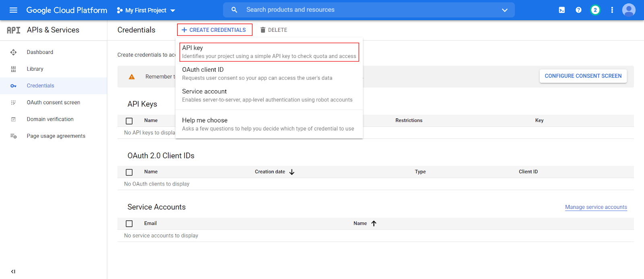The width and height of the screenshot is (644, 279).
Task: Choose API key from the menu
Action: [x=269, y=52]
